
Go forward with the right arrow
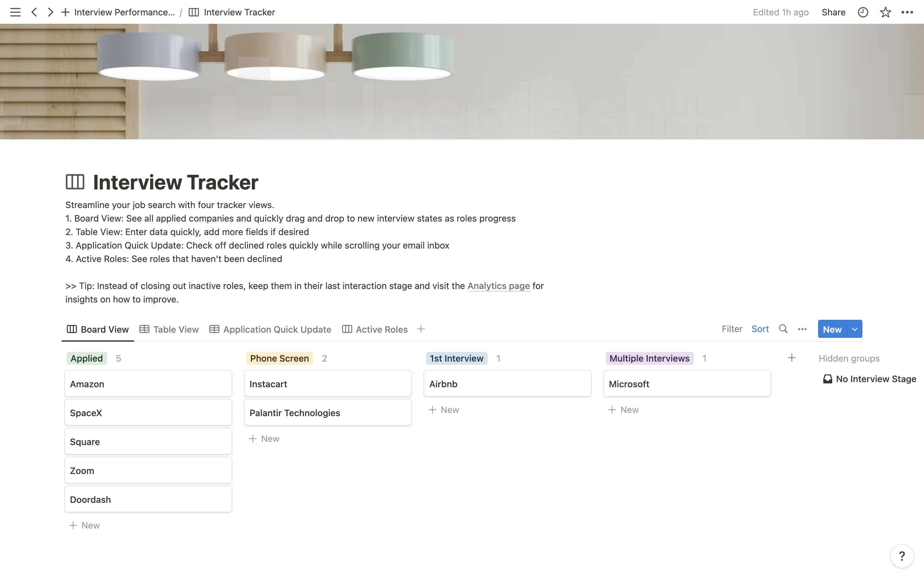[50, 12]
